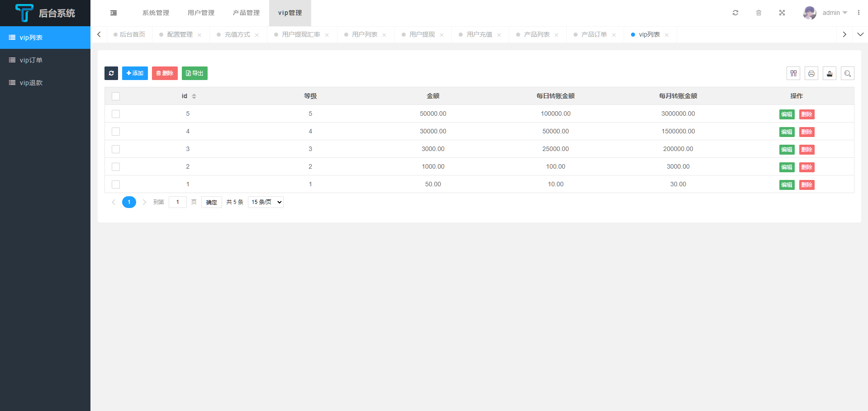The height and width of the screenshot is (411, 868).
Task: Click the dark table refresh button
Action: pyautogui.click(x=111, y=73)
